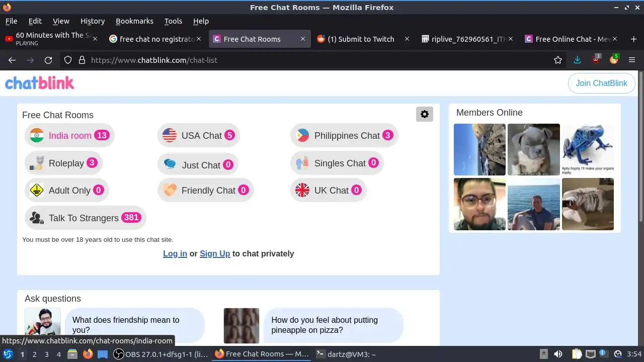The width and height of the screenshot is (644, 362).
Task: Open the grey puppy member thumbnail
Action: pos(534,149)
